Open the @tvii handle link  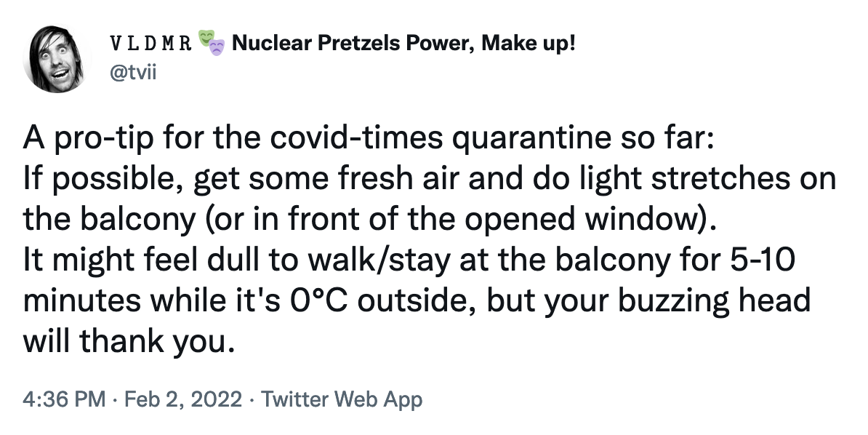coord(133,73)
